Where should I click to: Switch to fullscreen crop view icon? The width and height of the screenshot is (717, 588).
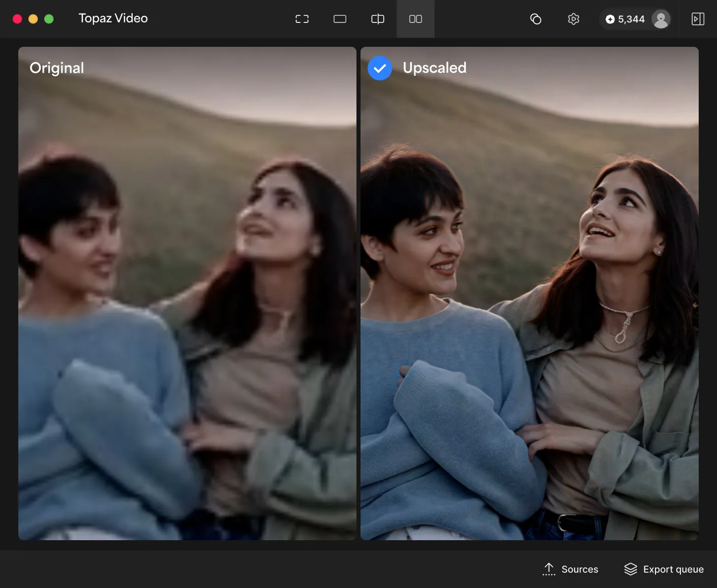coord(302,19)
